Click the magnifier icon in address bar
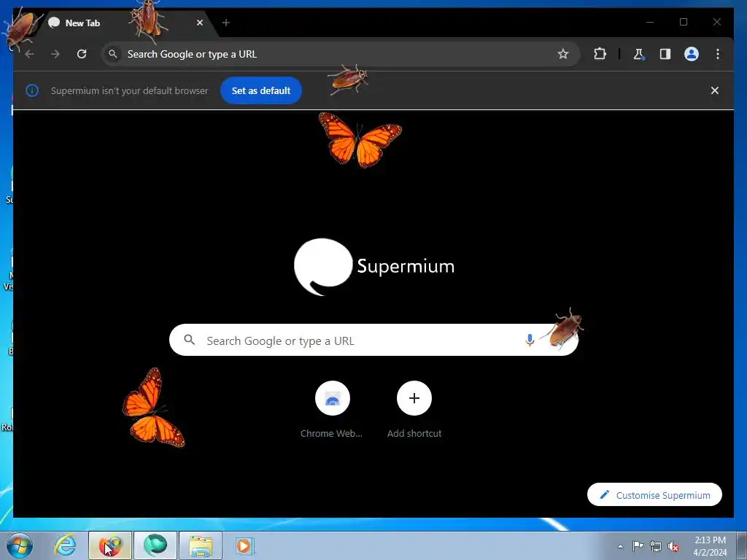 pos(113,54)
